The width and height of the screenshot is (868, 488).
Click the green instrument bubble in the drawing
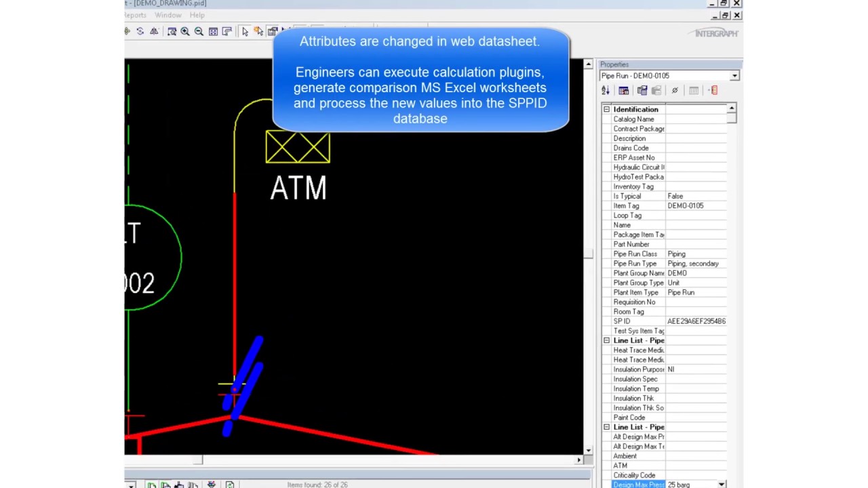[x=153, y=258]
